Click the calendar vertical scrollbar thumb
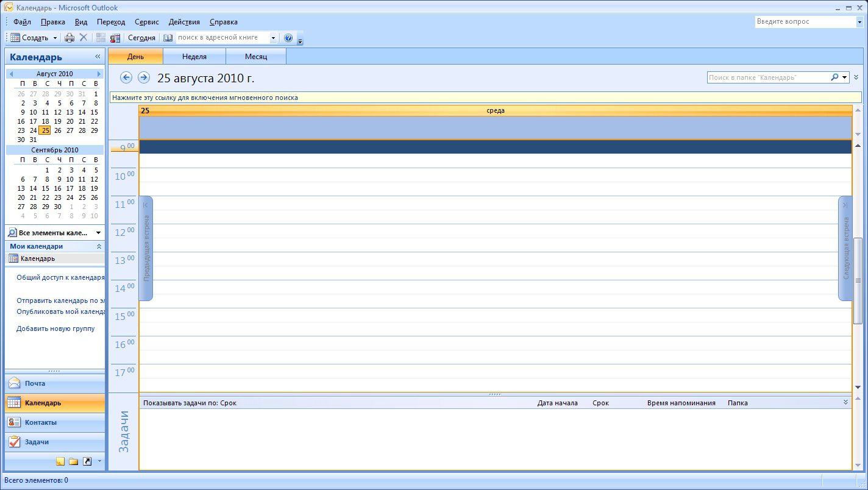Viewport: 868px width, 490px height. (x=858, y=280)
